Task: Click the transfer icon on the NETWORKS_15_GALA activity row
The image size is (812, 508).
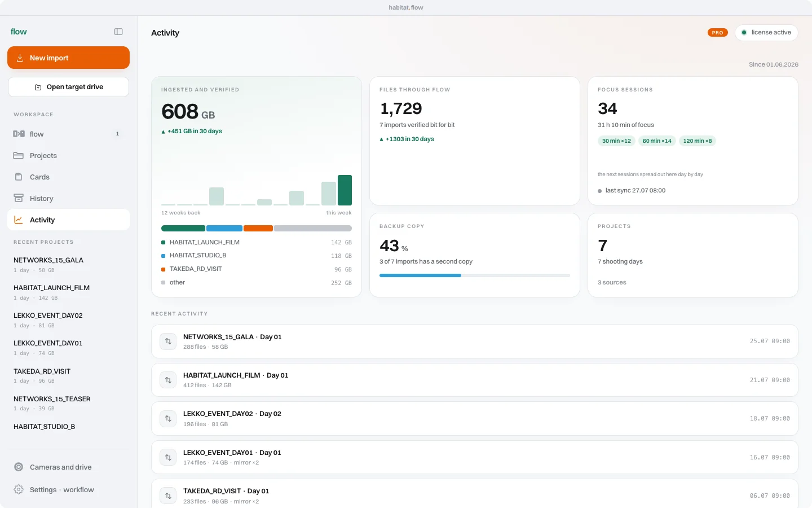Action: [168, 341]
